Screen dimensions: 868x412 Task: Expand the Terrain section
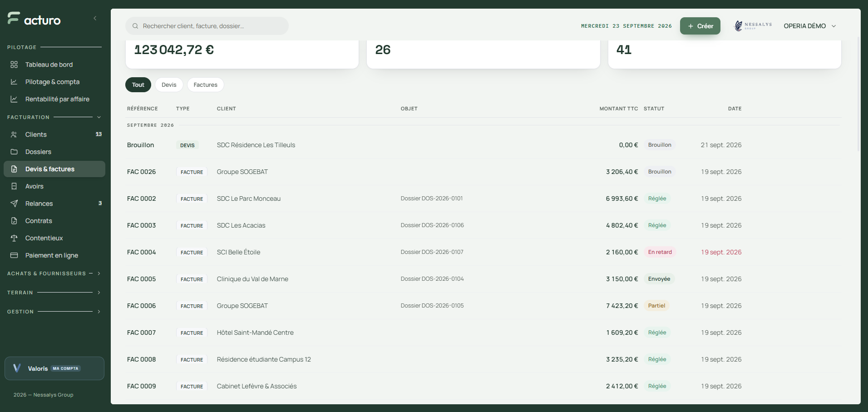pyautogui.click(x=99, y=293)
